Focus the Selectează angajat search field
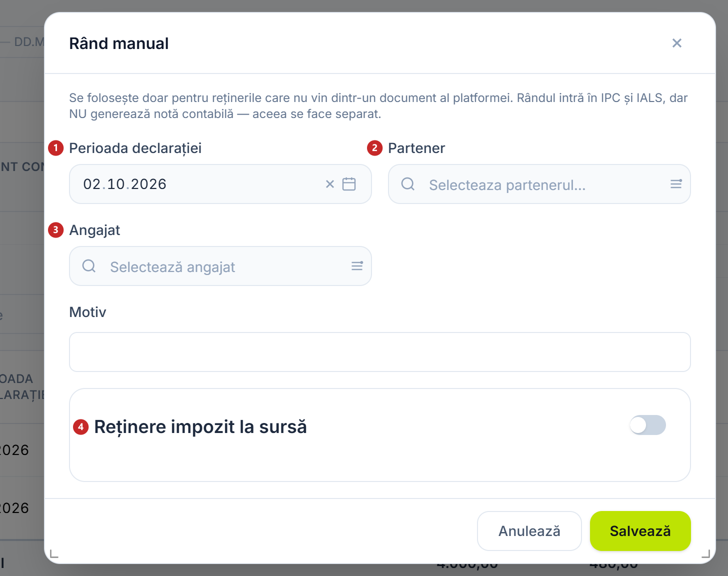The width and height of the screenshot is (728, 576). tap(220, 266)
